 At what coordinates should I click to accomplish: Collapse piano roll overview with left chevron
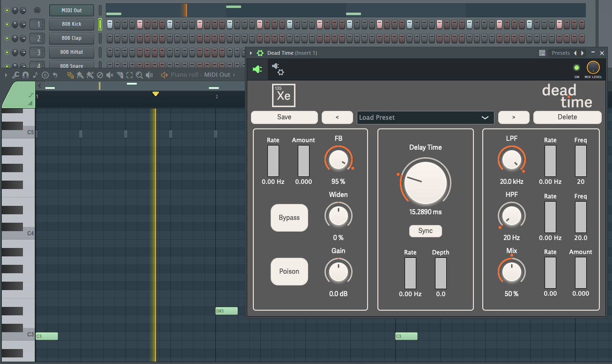(x=40, y=86)
